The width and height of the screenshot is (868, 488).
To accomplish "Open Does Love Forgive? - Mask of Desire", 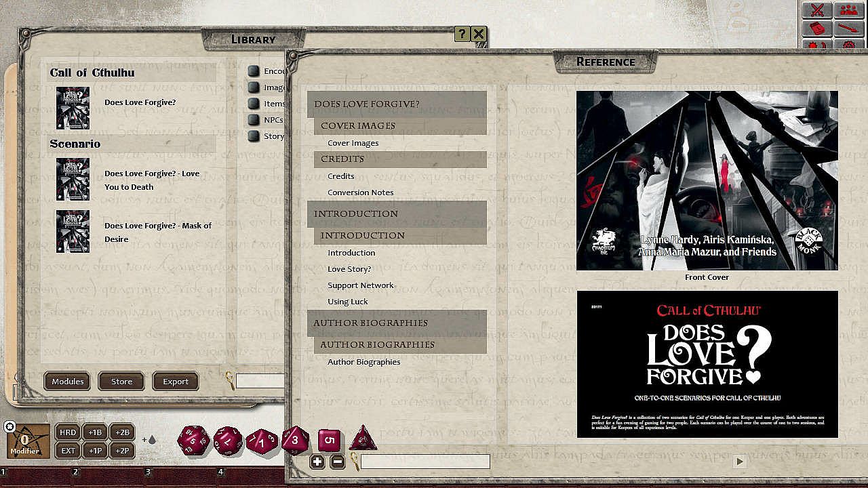I will [x=158, y=232].
